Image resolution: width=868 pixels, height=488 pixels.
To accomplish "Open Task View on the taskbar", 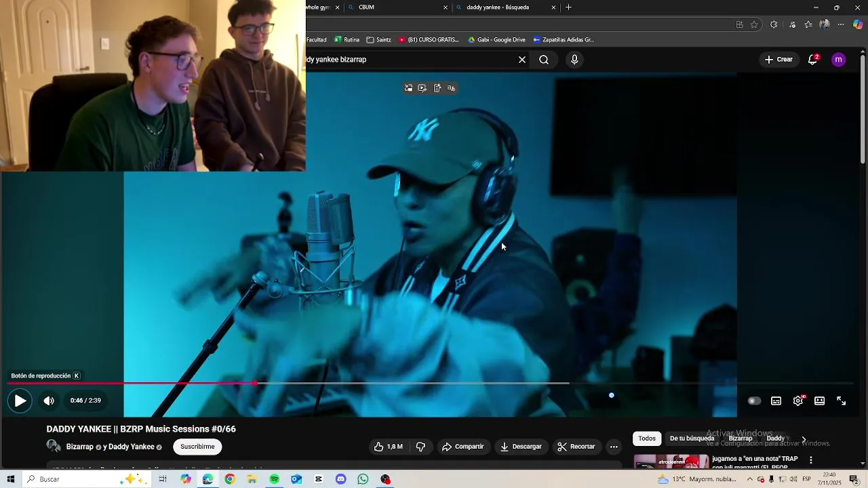I will (x=163, y=479).
